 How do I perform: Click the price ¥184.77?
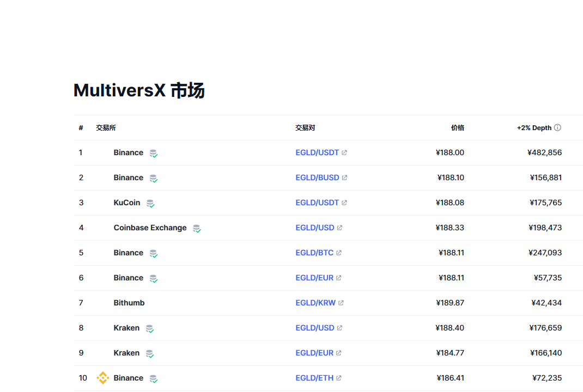pyautogui.click(x=450, y=353)
